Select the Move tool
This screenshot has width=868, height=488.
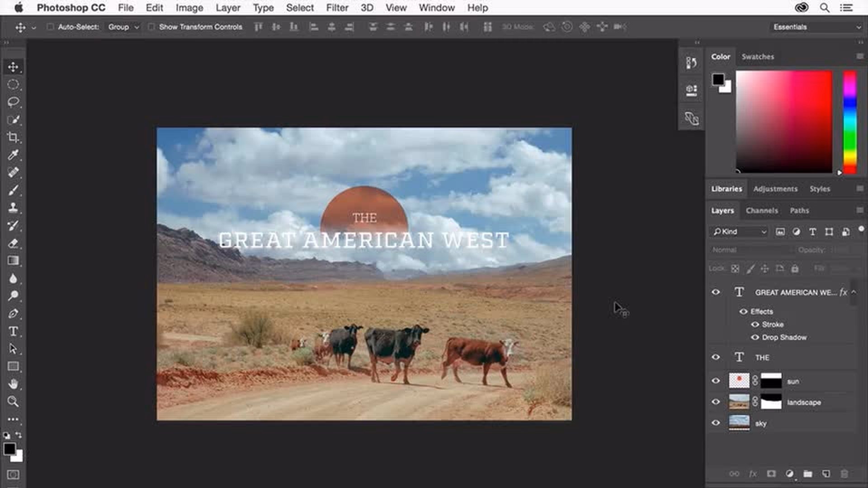click(x=14, y=67)
